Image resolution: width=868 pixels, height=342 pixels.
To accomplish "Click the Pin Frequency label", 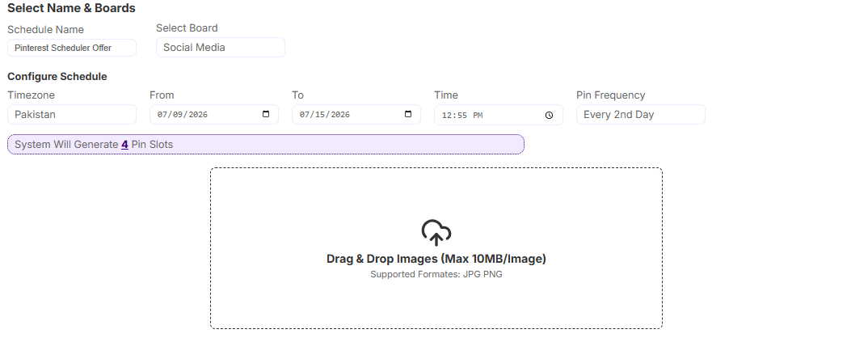I will click(610, 95).
